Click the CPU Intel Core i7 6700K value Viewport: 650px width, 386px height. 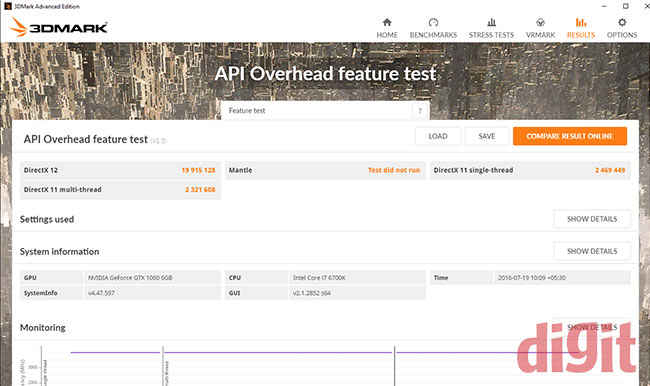point(319,277)
